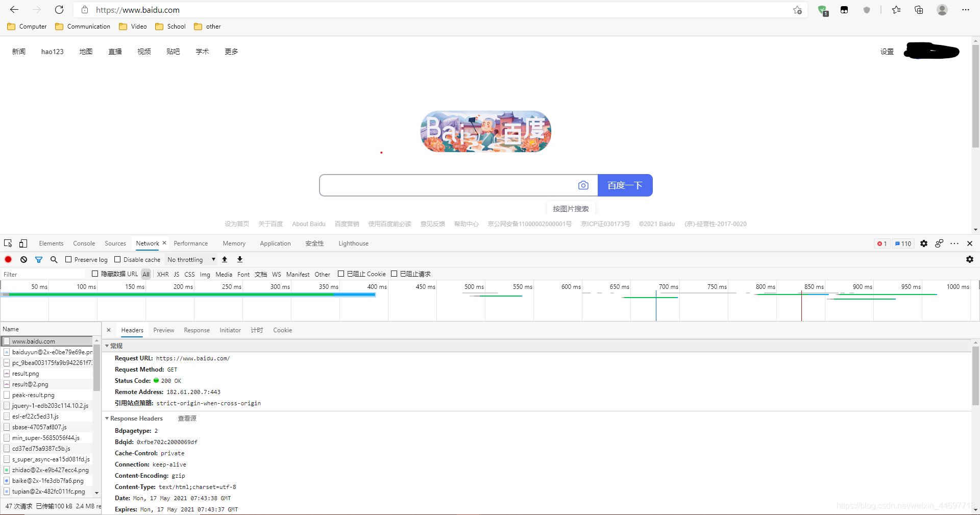980x515 pixels.
Task: Click the DevTools feedback people icon
Action: (x=939, y=243)
